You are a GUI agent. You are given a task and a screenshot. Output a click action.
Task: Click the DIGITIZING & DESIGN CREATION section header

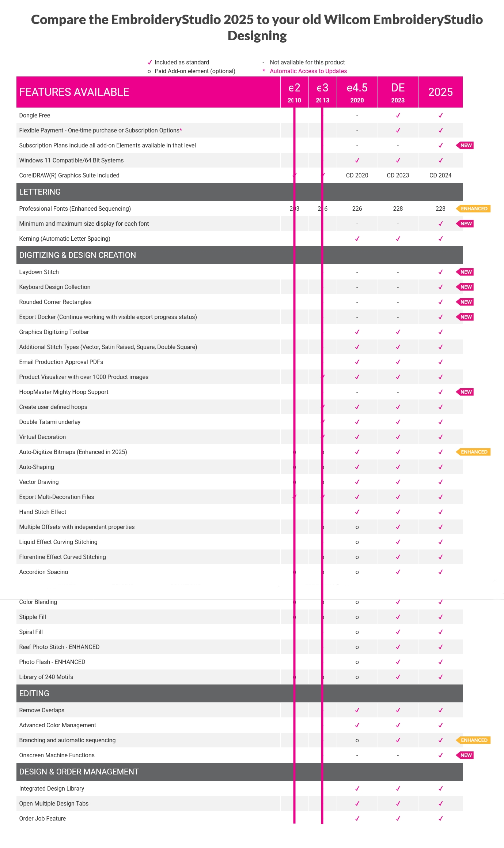[x=77, y=255]
